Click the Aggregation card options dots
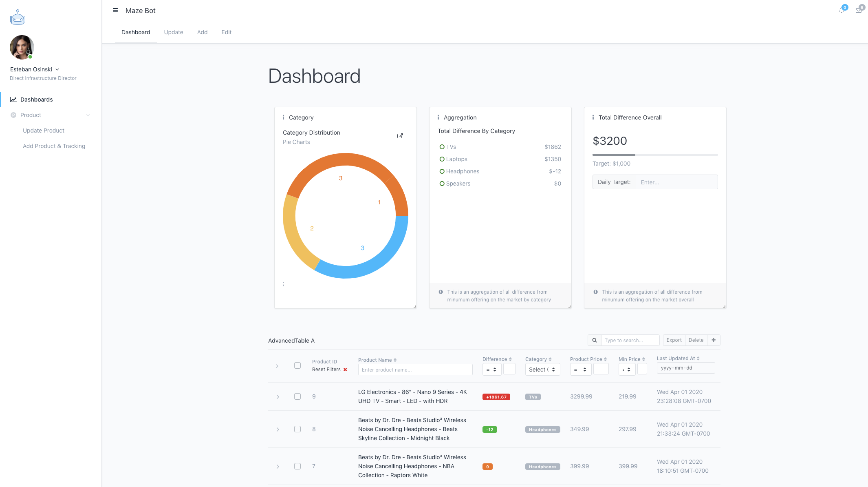 click(438, 117)
